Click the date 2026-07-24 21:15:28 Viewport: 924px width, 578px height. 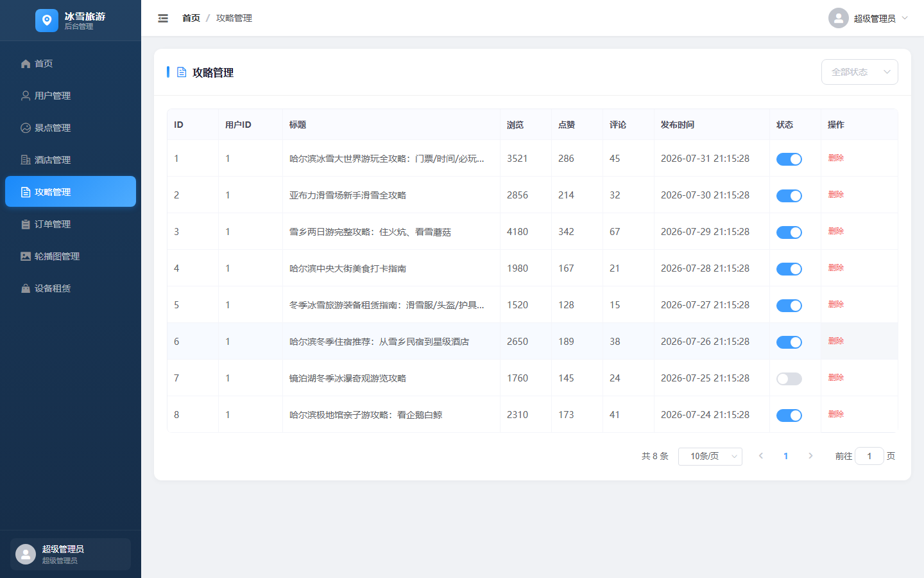click(x=705, y=415)
